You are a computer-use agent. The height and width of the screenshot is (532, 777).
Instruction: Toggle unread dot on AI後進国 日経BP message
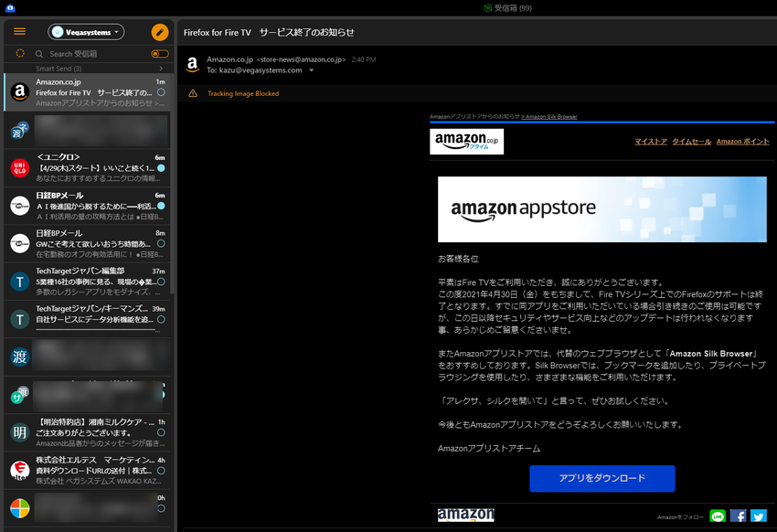coord(161,206)
